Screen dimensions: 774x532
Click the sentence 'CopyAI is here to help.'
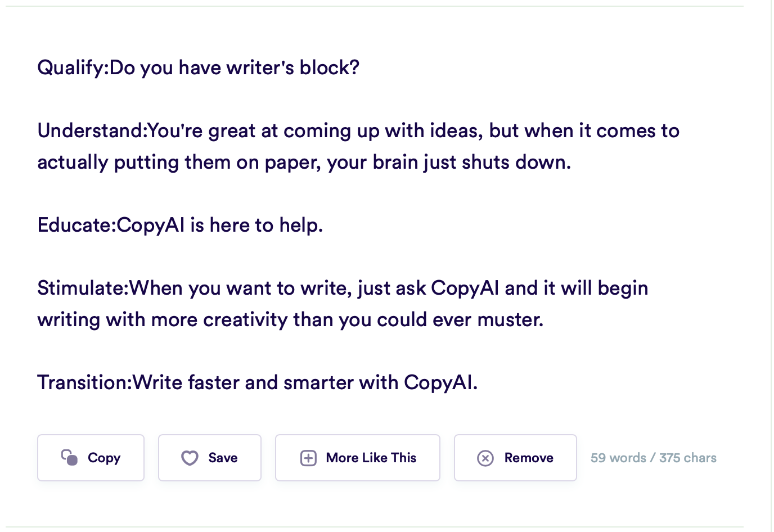pyautogui.click(x=220, y=226)
